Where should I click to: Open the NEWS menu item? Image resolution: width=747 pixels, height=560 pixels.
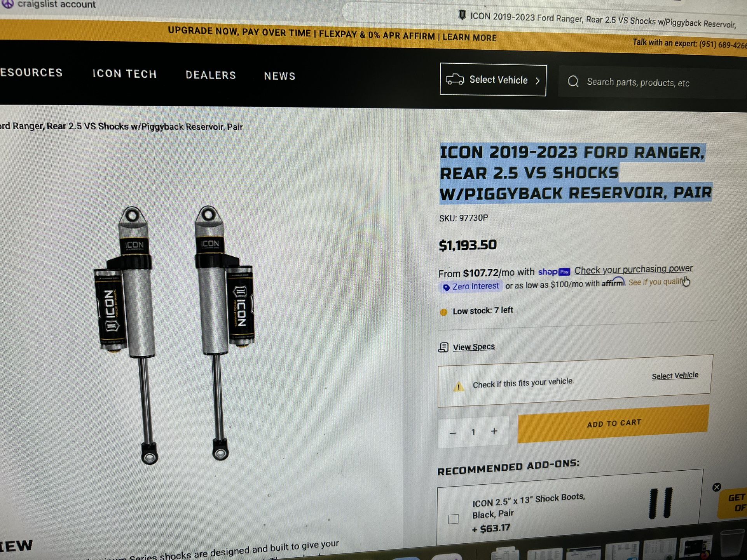tap(280, 76)
